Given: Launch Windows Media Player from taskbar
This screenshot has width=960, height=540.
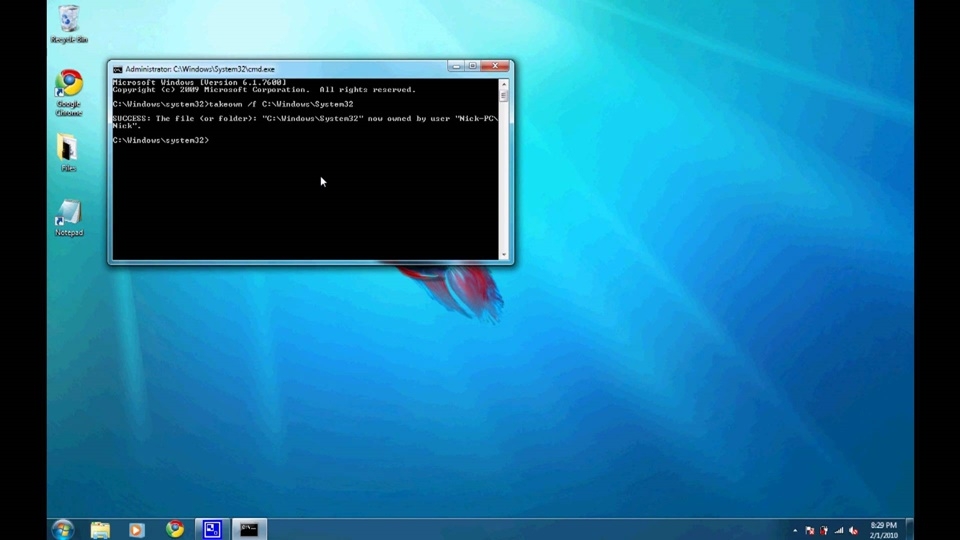Looking at the screenshot, I should click(137, 530).
